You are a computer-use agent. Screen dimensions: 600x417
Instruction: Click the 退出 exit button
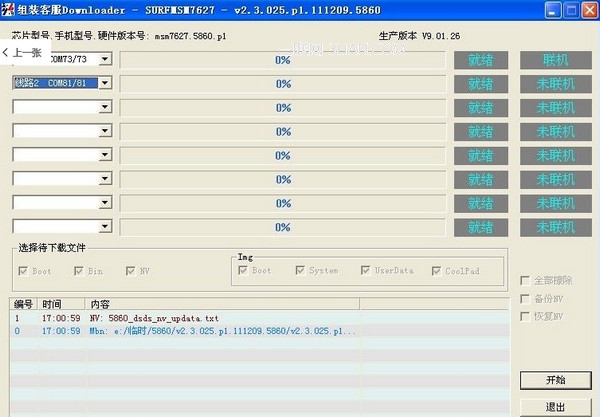pos(556,407)
